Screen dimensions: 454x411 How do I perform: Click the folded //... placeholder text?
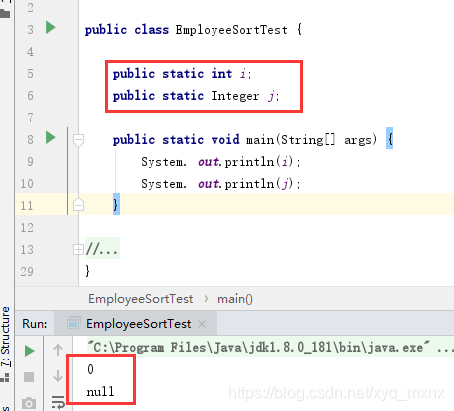click(102, 248)
